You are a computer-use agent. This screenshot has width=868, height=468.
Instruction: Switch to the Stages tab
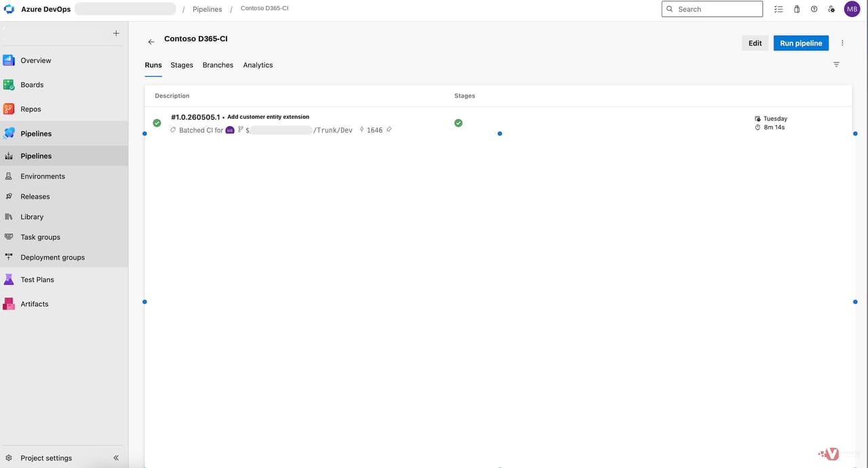pyautogui.click(x=182, y=65)
